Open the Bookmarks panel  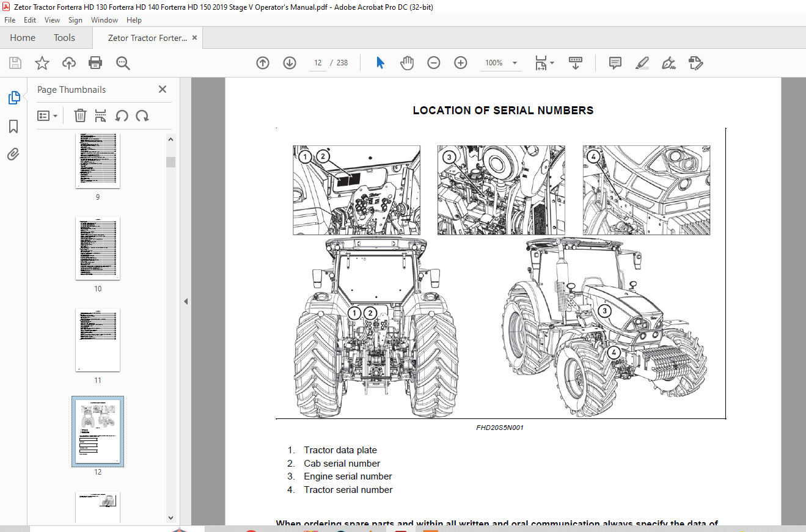click(13, 126)
